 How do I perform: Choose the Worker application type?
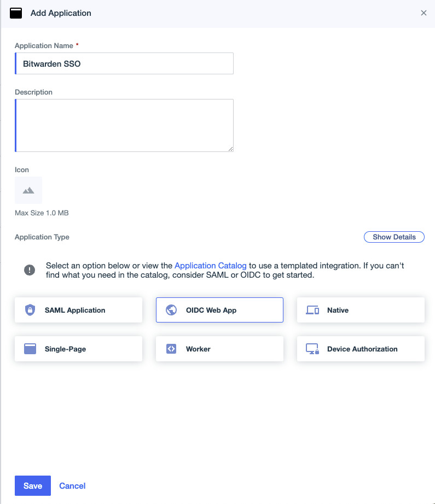coord(219,349)
